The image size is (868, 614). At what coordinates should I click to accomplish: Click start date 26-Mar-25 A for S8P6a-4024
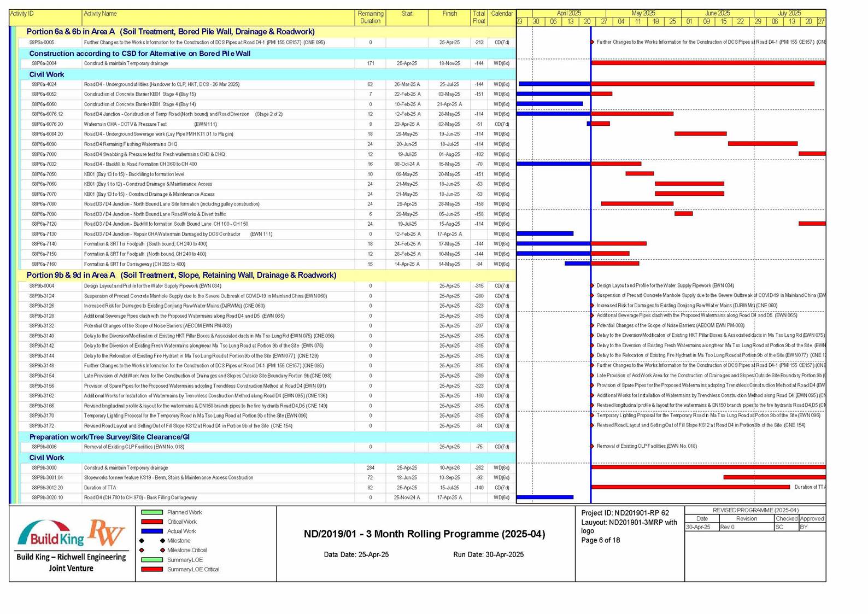pyautogui.click(x=407, y=84)
